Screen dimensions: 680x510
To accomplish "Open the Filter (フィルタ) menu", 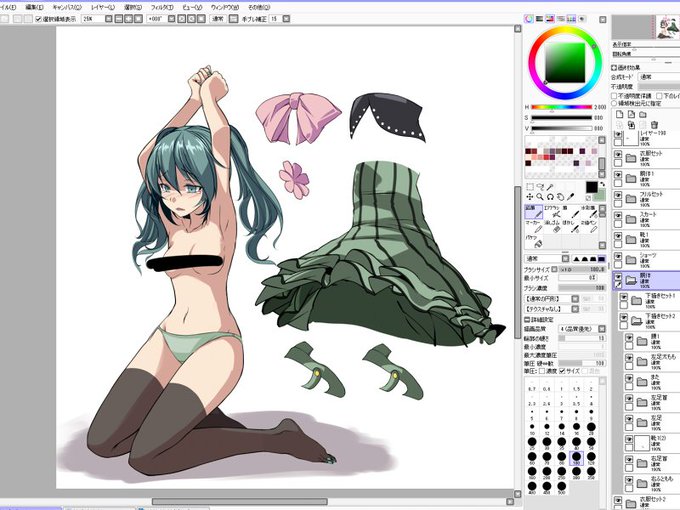I will (162, 7).
